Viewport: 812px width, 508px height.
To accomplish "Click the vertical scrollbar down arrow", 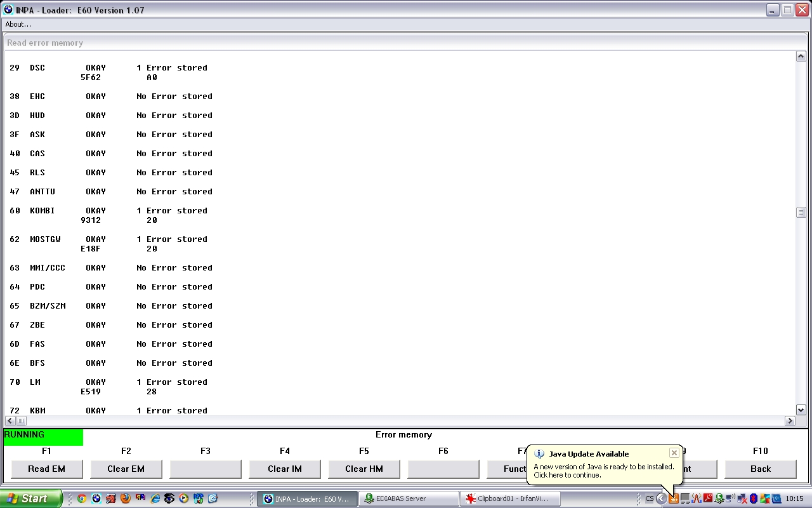I will click(801, 410).
